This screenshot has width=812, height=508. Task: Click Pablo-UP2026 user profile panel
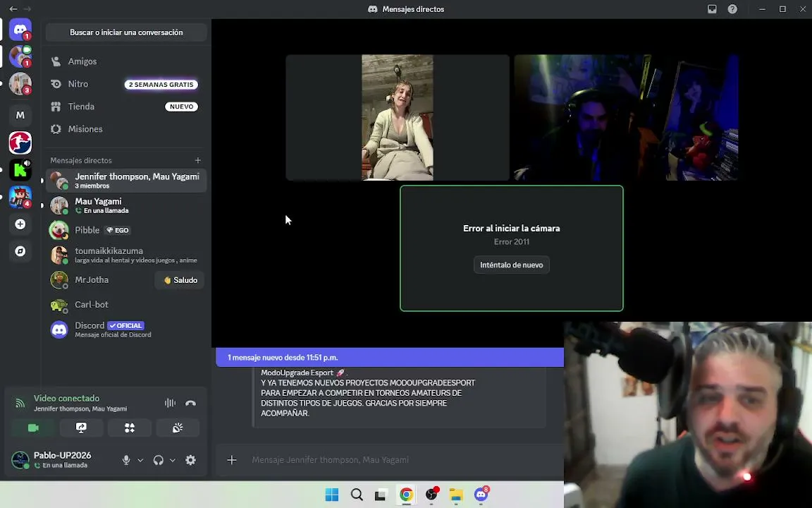click(x=62, y=460)
